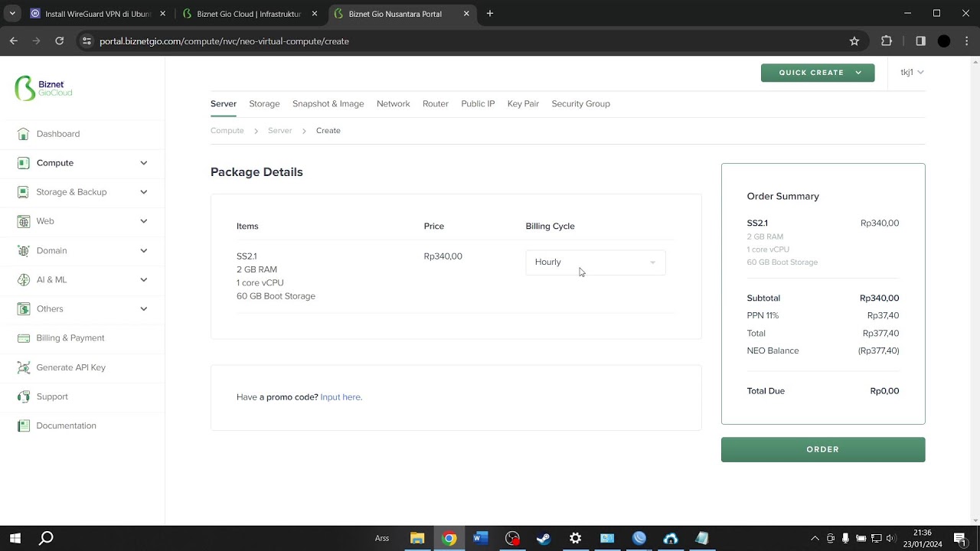Click the Others sidebar icon
This screenshot has height=551, width=980.
23,309
